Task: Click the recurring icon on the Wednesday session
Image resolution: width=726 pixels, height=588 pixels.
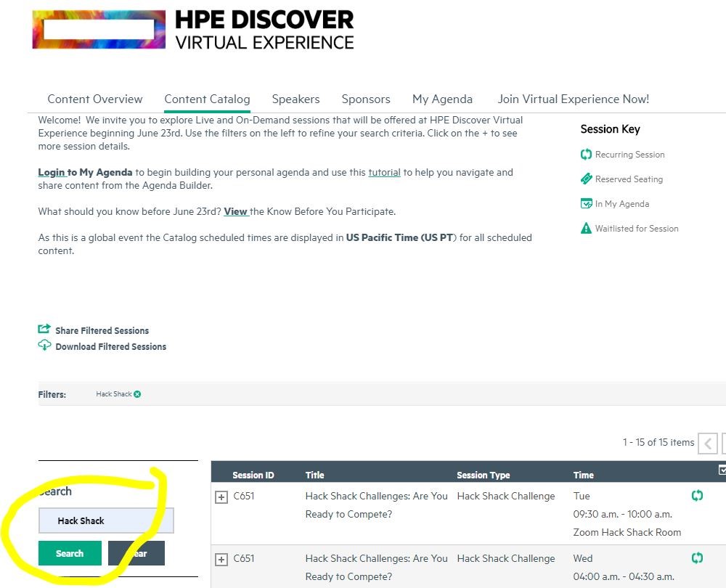Action: pyautogui.click(x=697, y=558)
